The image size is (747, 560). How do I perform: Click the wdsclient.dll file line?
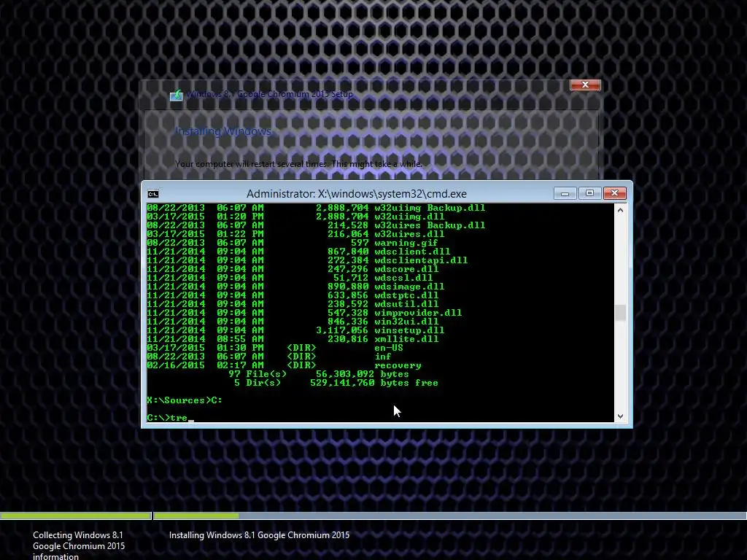click(298, 252)
